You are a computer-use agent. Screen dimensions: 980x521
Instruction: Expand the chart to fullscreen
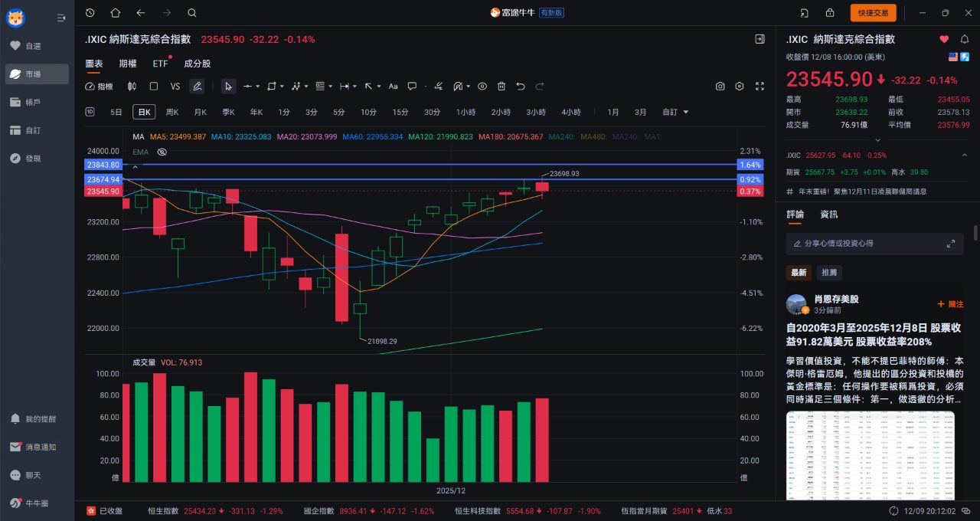[x=759, y=87]
